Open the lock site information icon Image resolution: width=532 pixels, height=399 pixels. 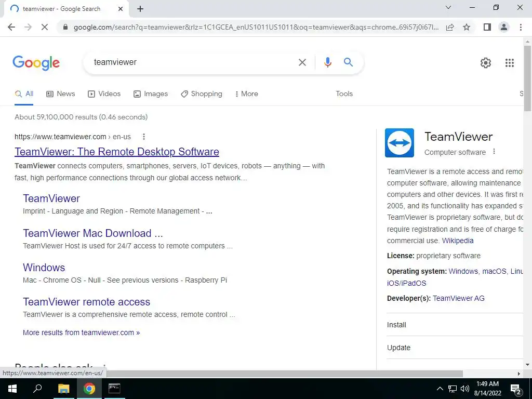(65, 27)
